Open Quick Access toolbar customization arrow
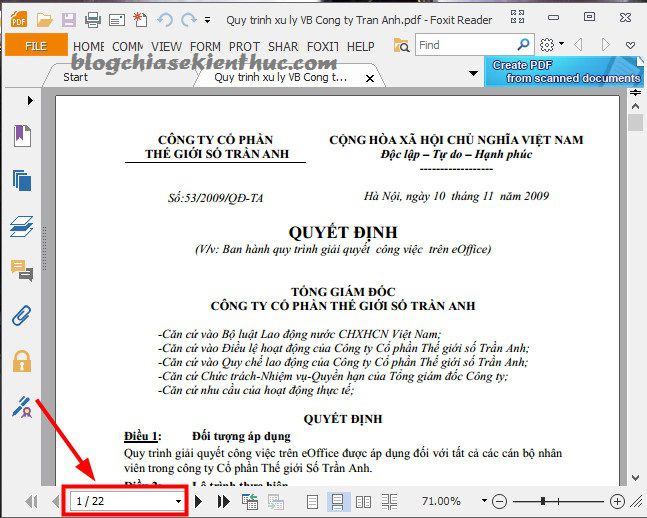The width and height of the screenshot is (647, 518). [x=208, y=19]
